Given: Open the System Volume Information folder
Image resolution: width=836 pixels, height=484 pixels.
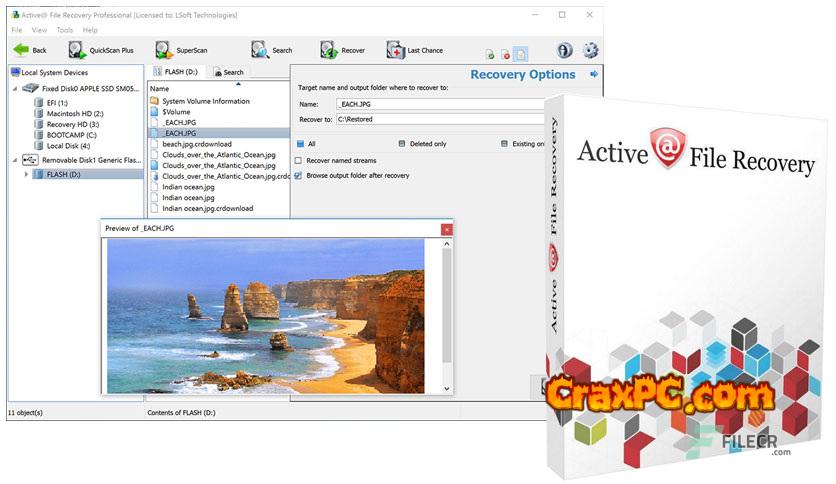Looking at the screenshot, I should [206, 101].
